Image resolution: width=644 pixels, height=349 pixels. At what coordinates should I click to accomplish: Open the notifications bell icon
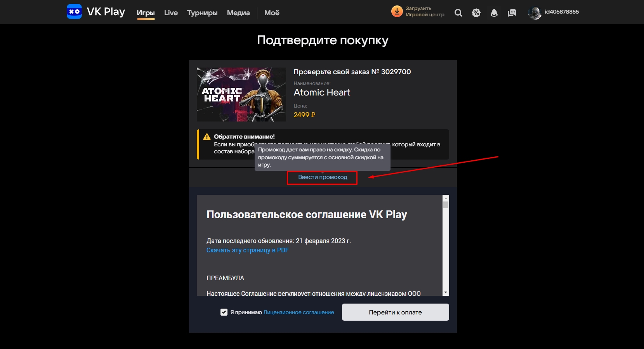click(x=494, y=13)
